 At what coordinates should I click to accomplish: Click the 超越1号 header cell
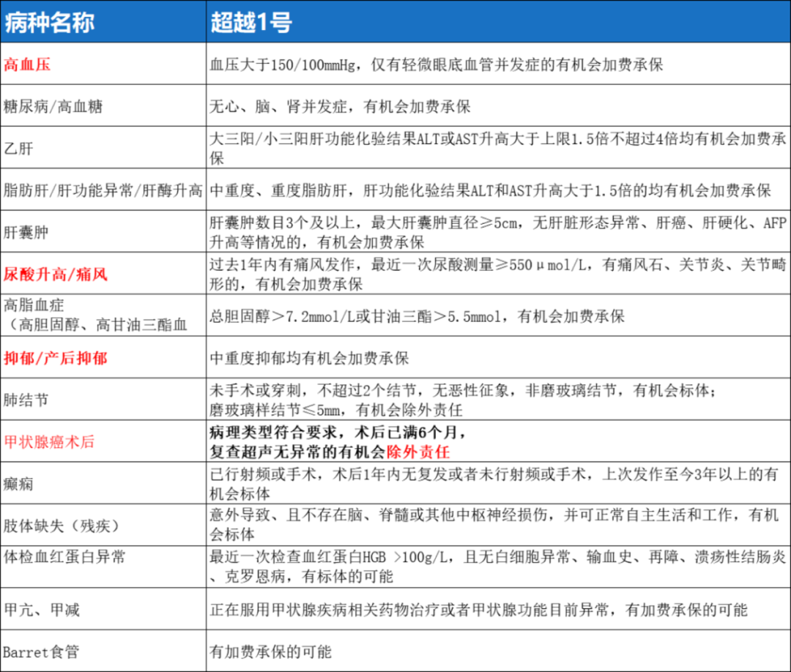[x=499, y=21]
